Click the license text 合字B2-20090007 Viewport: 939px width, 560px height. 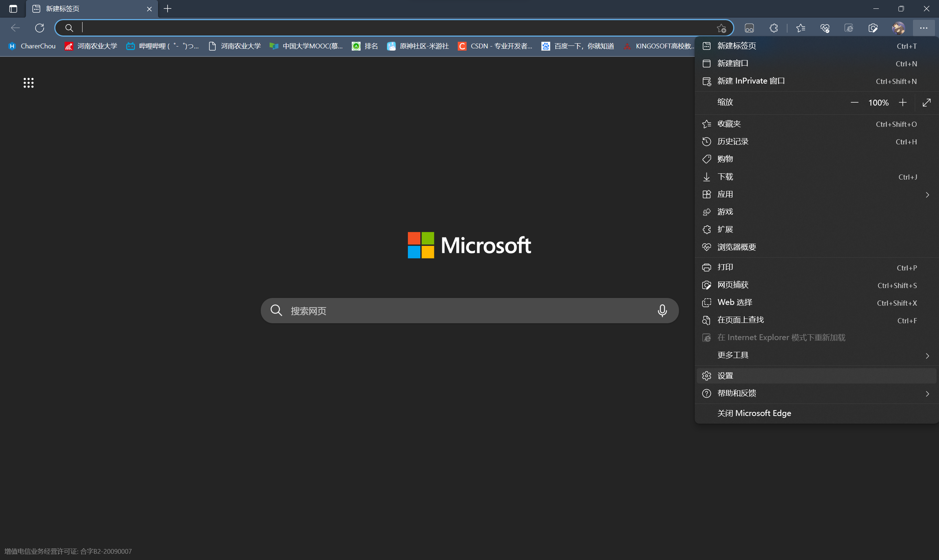pyautogui.click(x=106, y=551)
